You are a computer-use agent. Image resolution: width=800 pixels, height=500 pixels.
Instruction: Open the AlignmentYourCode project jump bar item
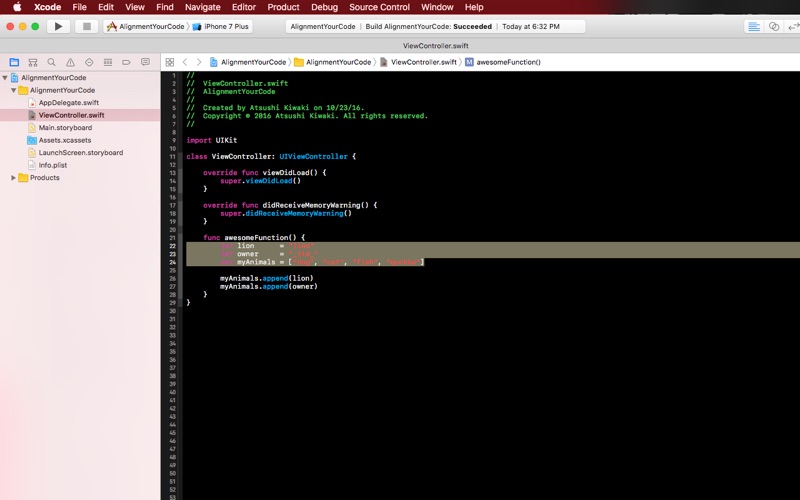[x=248, y=62]
